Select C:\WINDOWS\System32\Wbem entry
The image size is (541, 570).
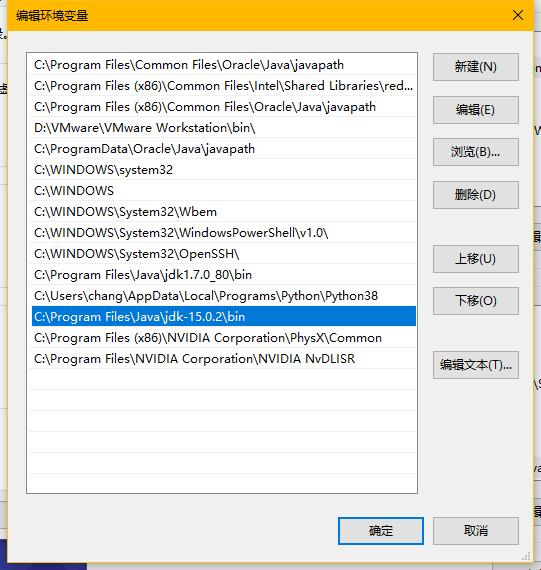[x=222, y=212]
